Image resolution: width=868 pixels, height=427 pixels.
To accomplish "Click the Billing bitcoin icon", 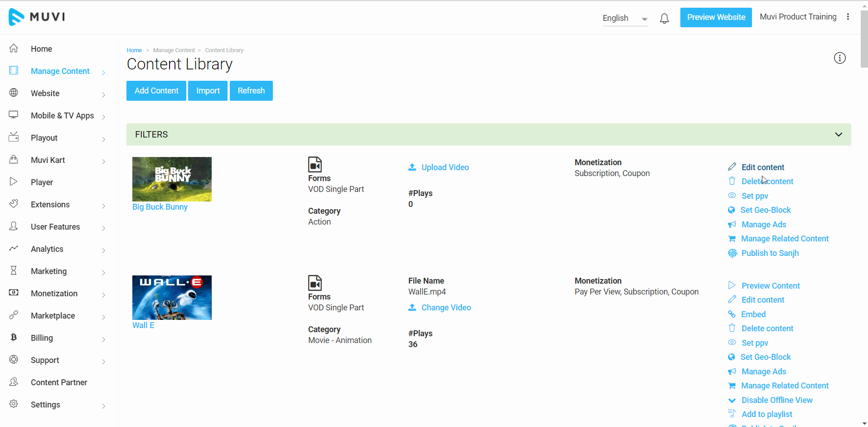I will pyautogui.click(x=14, y=337).
